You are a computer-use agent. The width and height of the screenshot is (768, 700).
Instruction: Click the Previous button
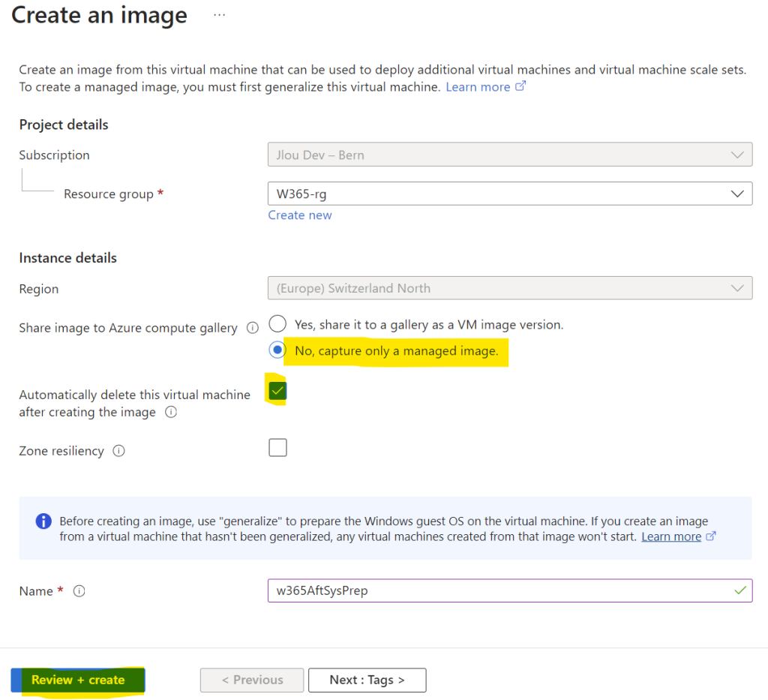[252, 680]
